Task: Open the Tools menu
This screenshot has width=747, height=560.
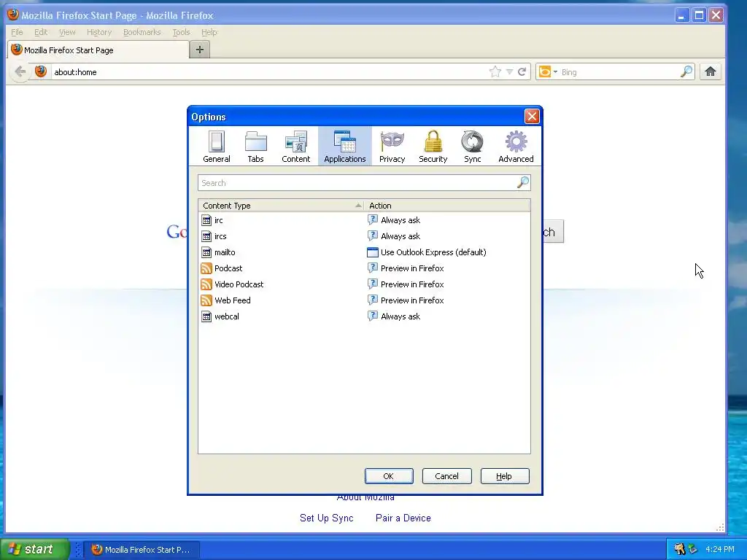Action: point(181,32)
